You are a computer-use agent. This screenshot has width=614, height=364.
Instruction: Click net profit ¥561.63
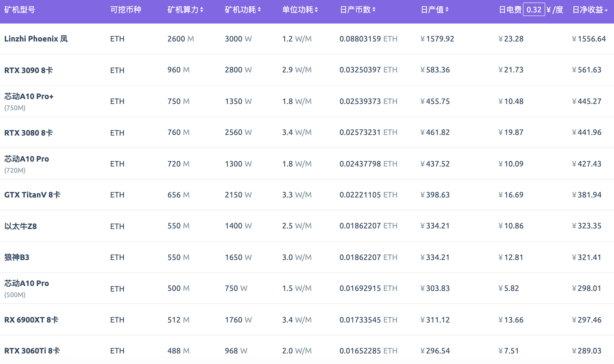coord(587,70)
